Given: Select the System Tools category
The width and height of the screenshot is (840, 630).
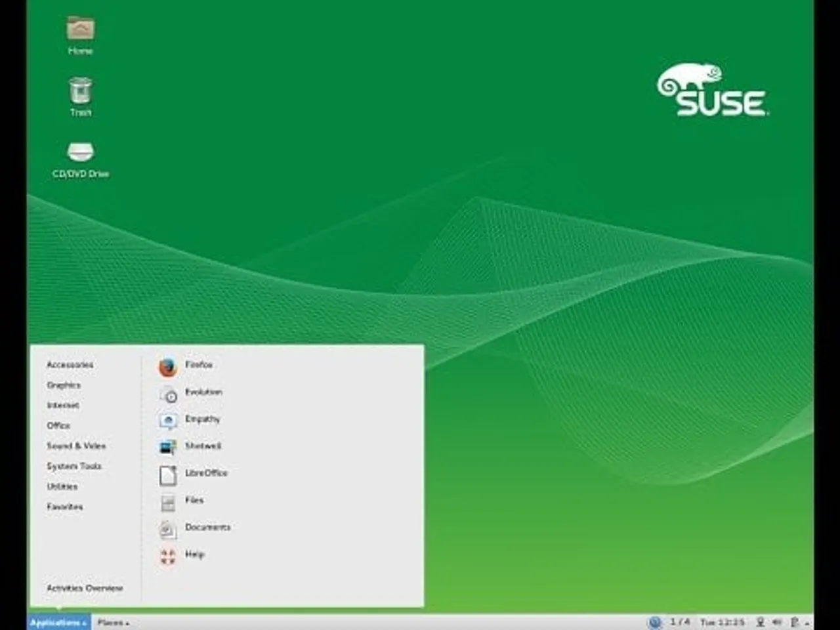Looking at the screenshot, I should click(x=74, y=467).
